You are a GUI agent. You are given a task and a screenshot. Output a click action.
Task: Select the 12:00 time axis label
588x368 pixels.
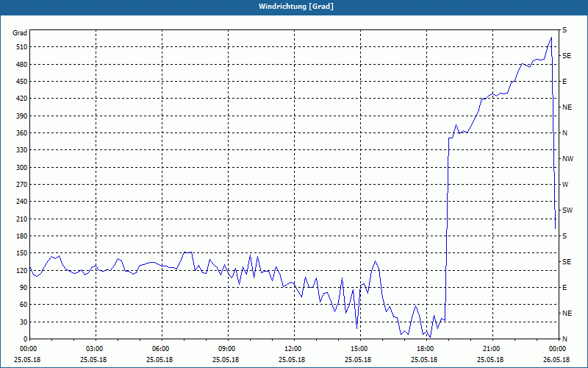pyautogui.click(x=292, y=348)
